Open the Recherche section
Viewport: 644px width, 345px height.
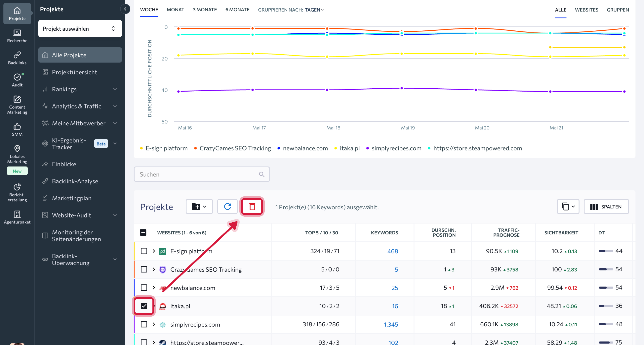17,36
